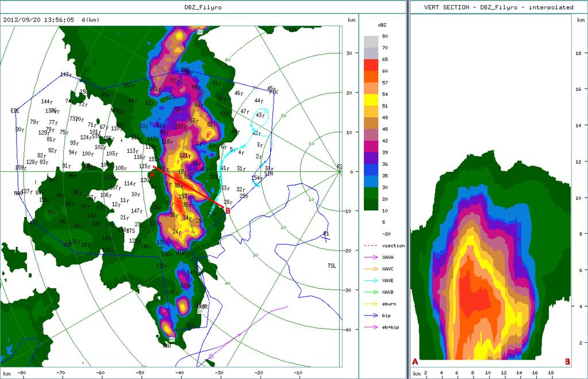
Task: Click the red 60-65 dBZ legend swatch
Action: (x=371, y=65)
